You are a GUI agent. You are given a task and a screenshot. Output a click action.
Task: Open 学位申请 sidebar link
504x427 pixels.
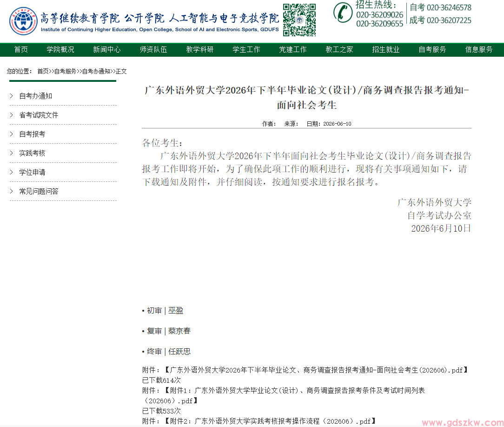[x=32, y=173]
